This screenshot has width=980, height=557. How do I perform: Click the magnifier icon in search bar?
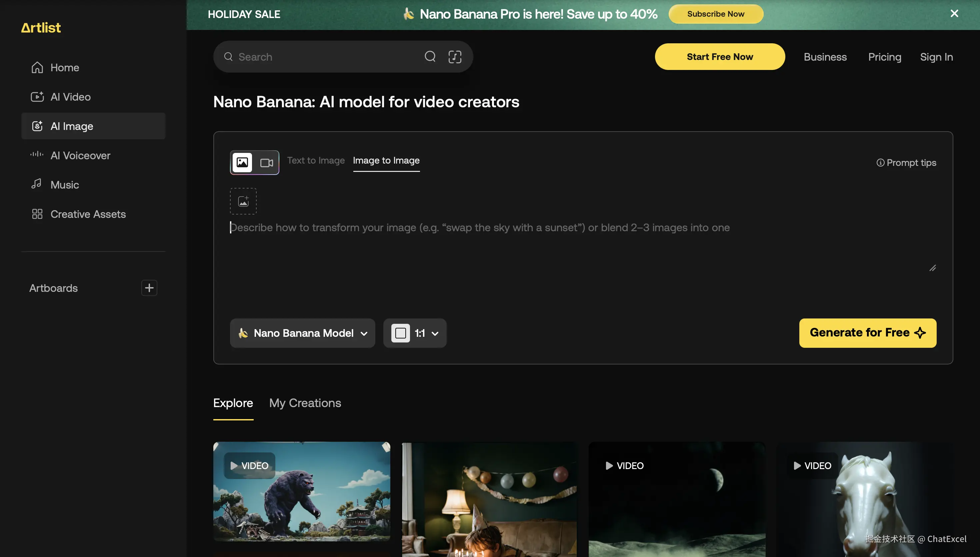pos(430,57)
